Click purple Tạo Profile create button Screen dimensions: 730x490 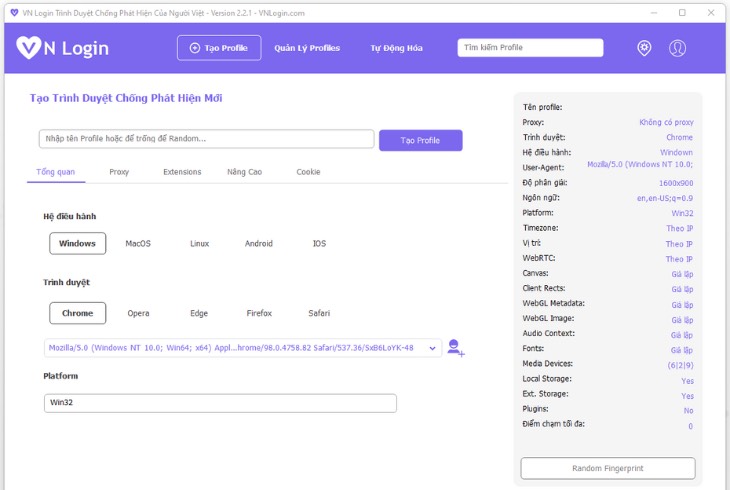click(420, 140)
